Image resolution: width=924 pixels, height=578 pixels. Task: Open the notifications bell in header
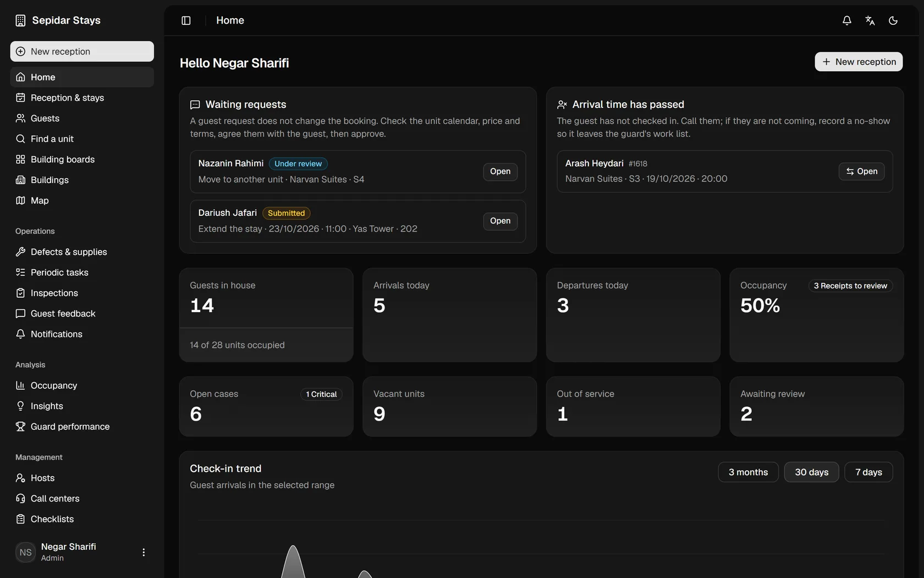point(847,20)
